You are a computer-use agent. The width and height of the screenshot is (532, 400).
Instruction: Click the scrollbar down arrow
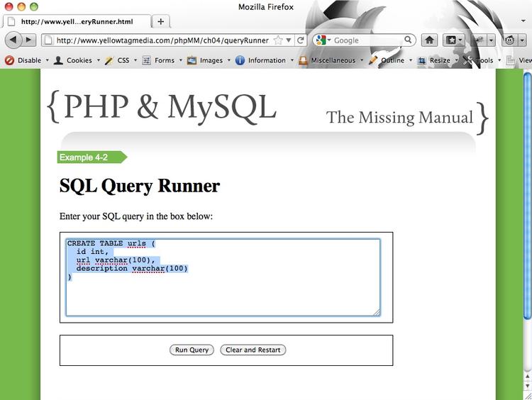[527, 386]
